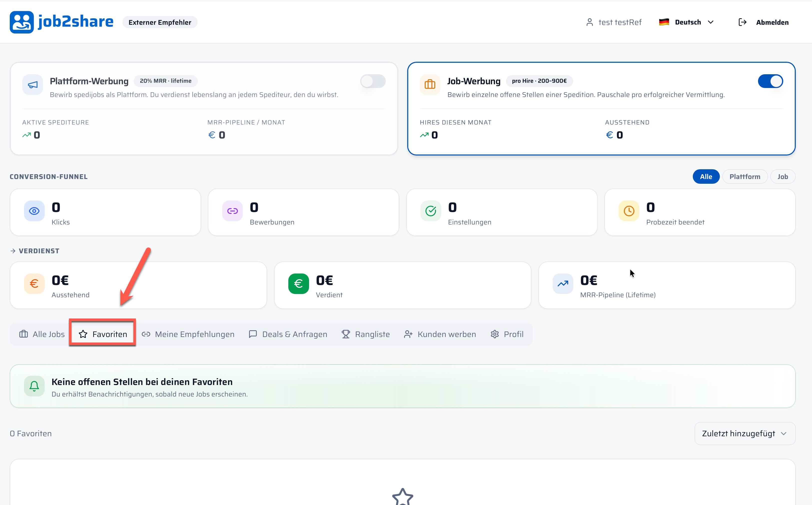Screen dimensions: 812x505
Task: Enable the Plattform-Werbung toggle switch
Action: 373,81
